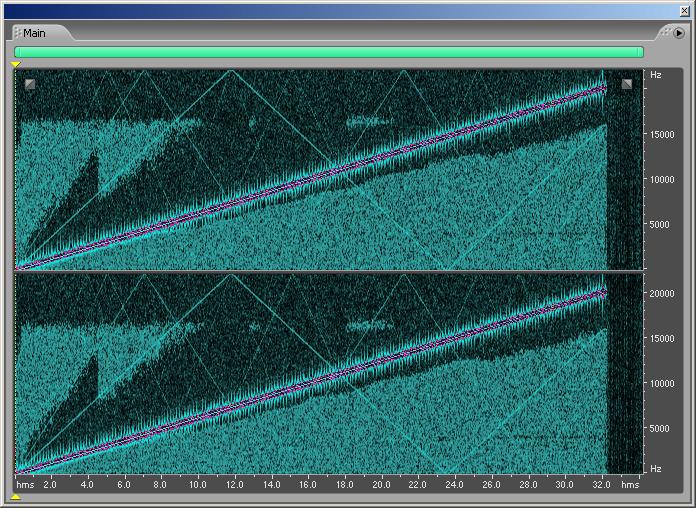Click 6.0 on the time ruler
The width and height of the screenshot is (696, 508).
coord(124,484)
